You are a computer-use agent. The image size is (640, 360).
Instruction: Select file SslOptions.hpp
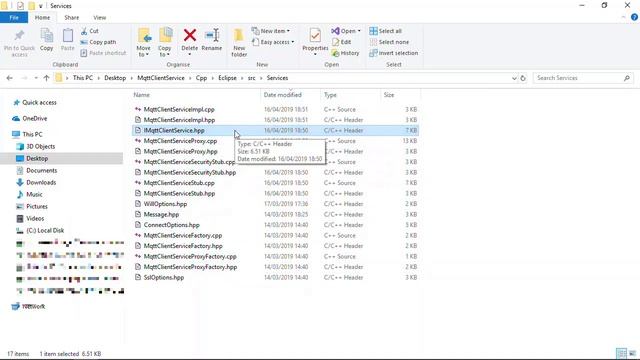coord(164,278)
